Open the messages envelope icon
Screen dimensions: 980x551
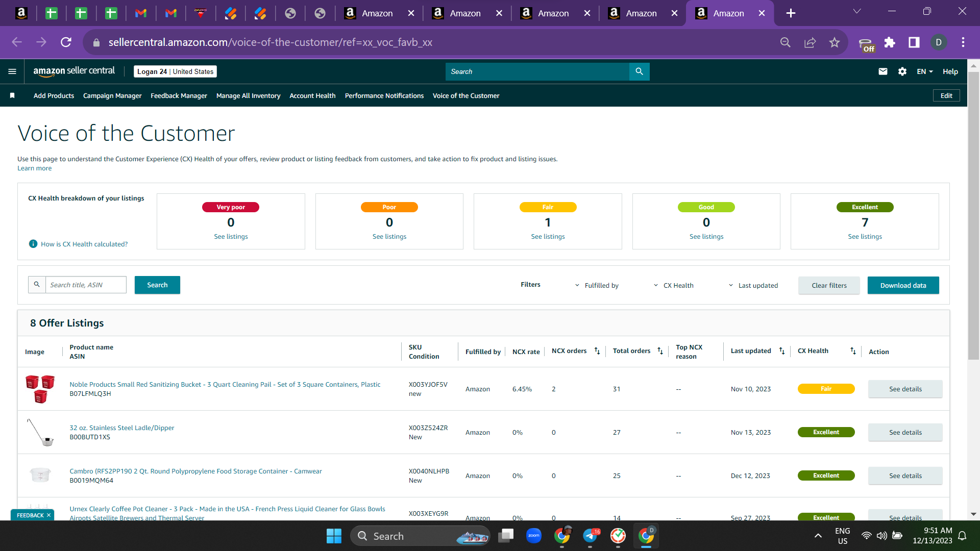click(883, 71)
